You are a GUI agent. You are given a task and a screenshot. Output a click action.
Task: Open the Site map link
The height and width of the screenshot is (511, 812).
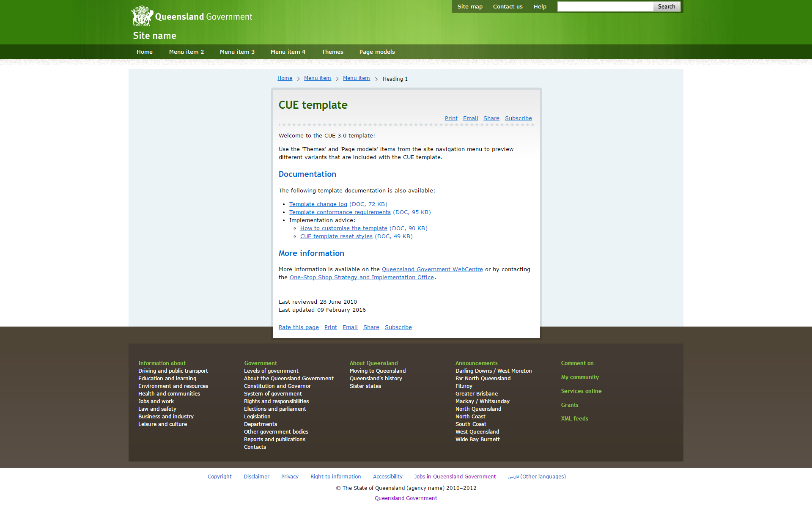pyautogui.click(x=470, y=7)
